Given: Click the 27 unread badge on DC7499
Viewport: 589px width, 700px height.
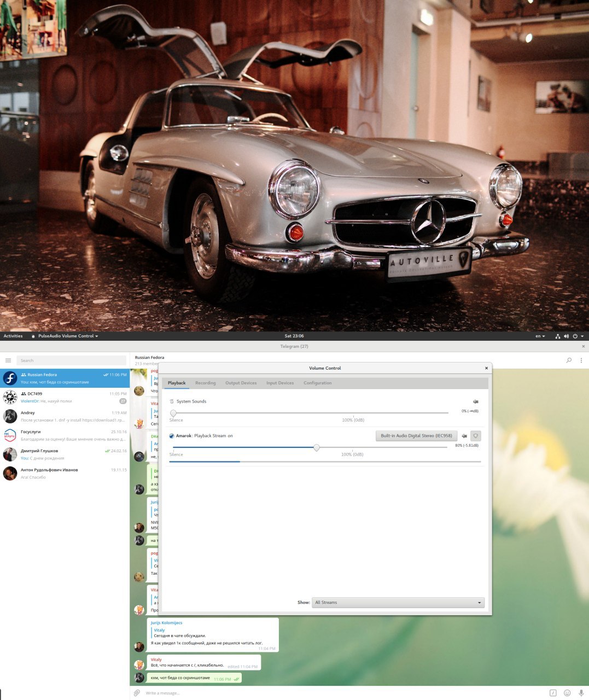Looking at the screenshot, I should pos(123,401).
